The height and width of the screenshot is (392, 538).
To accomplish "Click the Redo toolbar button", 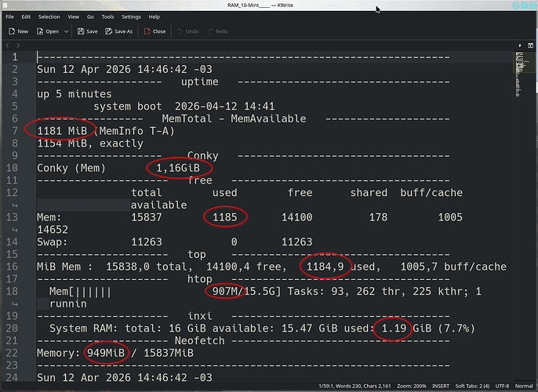I will point(217,31).
